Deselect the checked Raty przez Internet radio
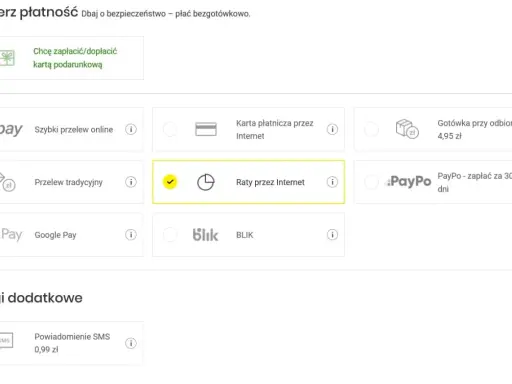This screenshot has width=512, height=384. click(x=170, y=182)
